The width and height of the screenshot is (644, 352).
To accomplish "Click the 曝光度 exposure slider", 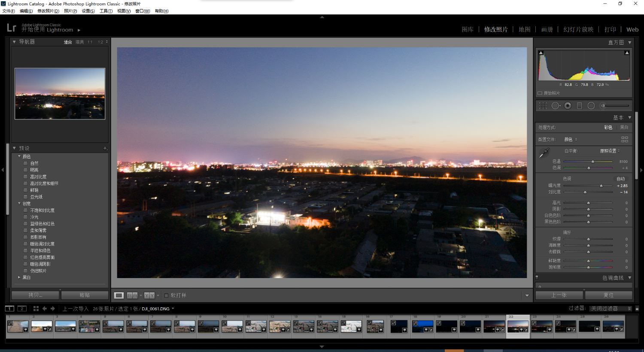I will (588, 186).
